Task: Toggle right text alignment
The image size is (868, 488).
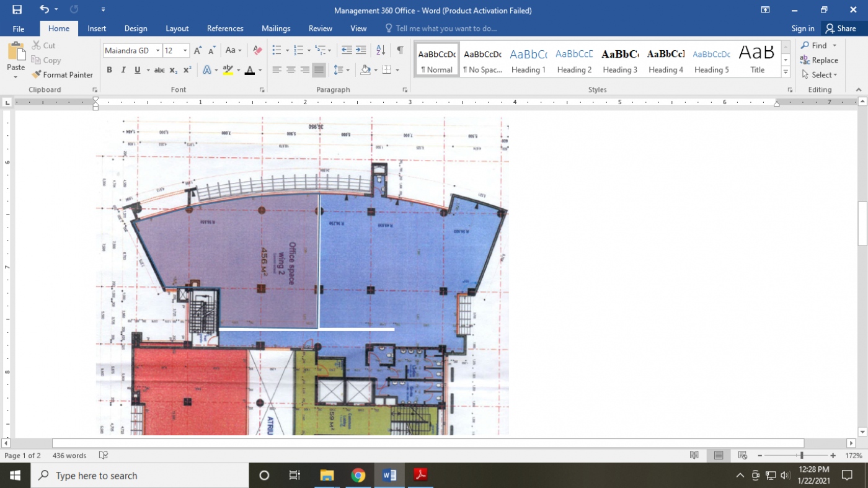Action: [304, 70]
